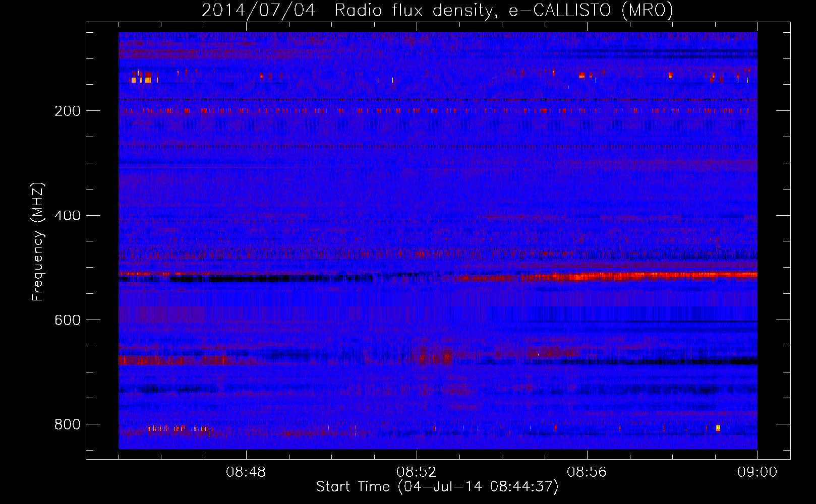Viewport: 816px width, 504px height.
Task: Select the x-axis label "Start Time (04-Jul-14 08:44:37)"
Action: coord(437,487)
